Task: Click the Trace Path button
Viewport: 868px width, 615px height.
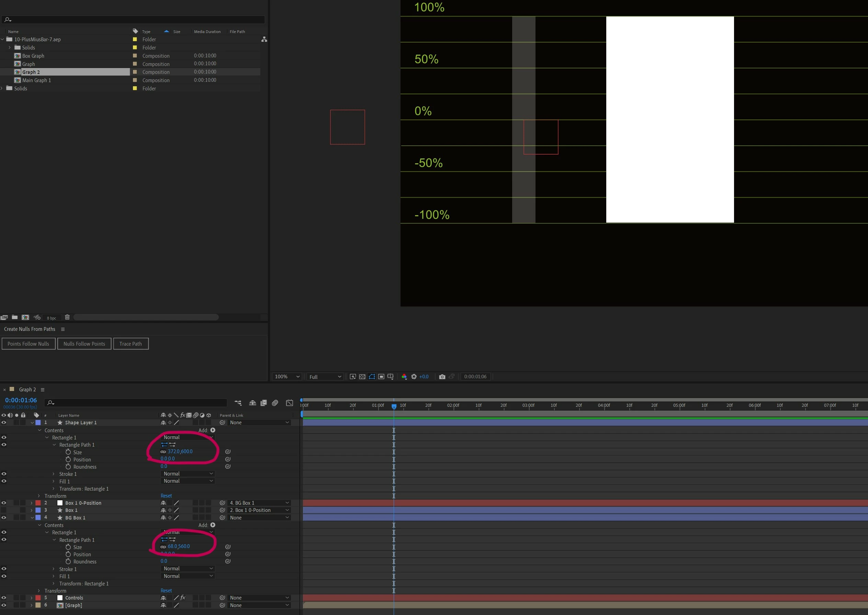Action: click(x=131, y=344)
